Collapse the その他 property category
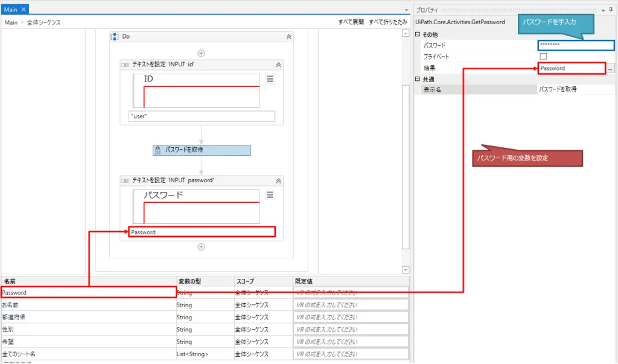 tap(418, 34)
